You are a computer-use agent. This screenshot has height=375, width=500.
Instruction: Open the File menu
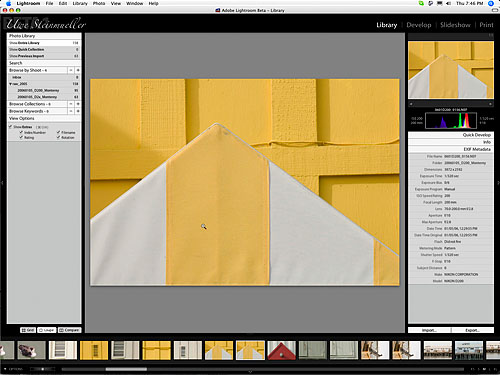coord(49,3)
